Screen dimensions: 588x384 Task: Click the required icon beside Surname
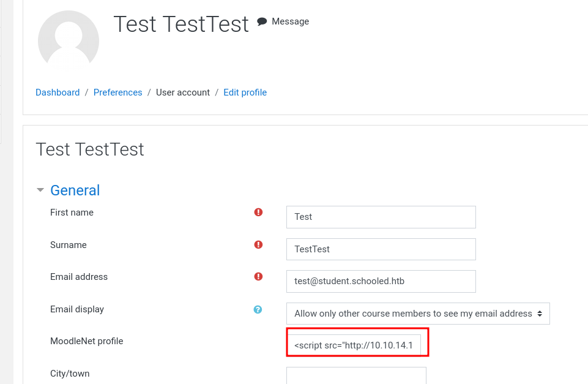tap(258, 244)
